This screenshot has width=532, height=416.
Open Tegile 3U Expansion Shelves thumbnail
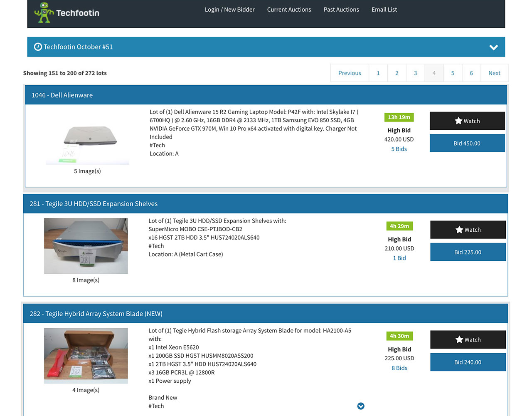(x=86, y=246)
